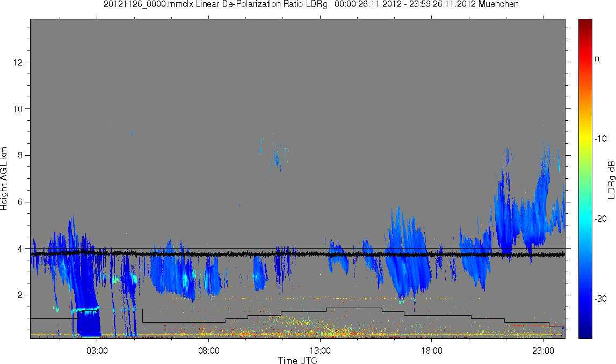Click the height tick label 2
616x364 pixels.
(20, 295)
